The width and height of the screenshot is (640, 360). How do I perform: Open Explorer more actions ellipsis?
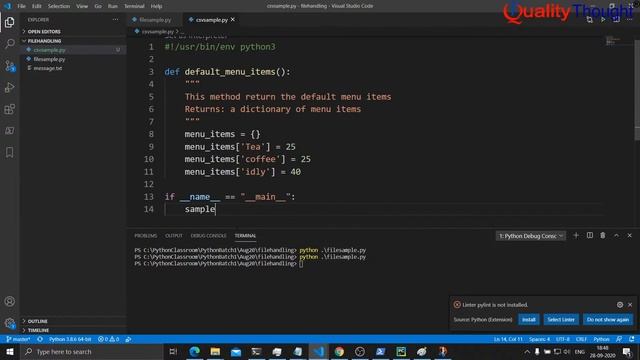click(116, 20)
